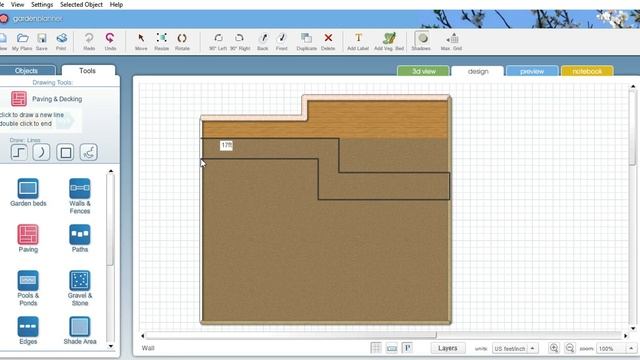Open the Paths category
This screenshot has width=640, height=360.
[80, 235]
